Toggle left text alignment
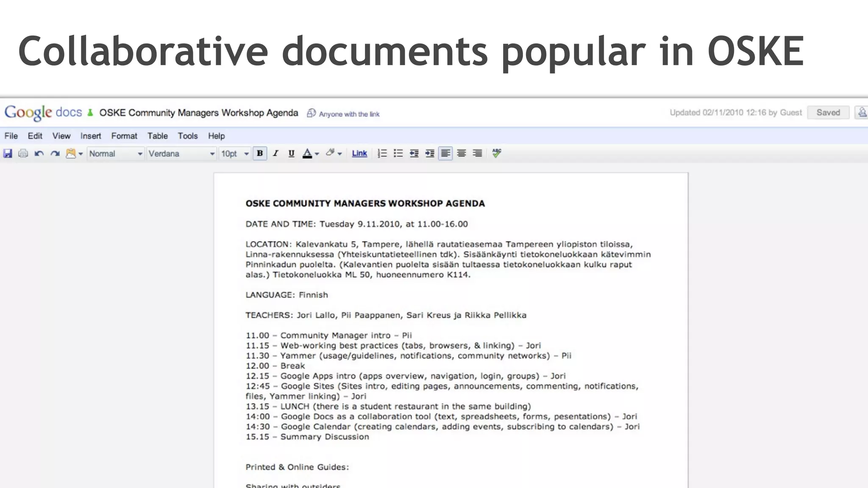The image size is (868, 488). click(x=445, y=153)
